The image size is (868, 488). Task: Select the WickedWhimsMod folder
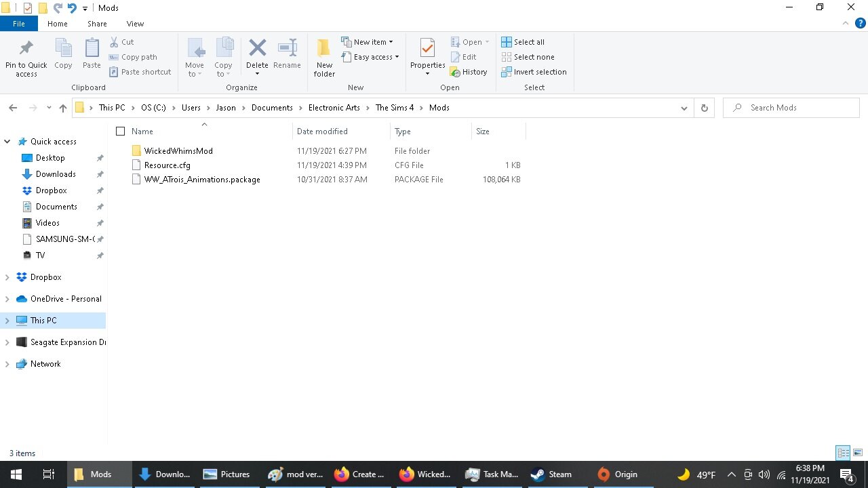coord(178,151)
